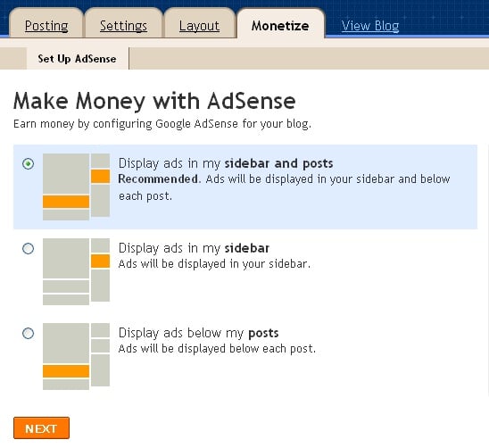
Task: Click the below-posts layout thumbnail
Action: click(x=76, y=357)
